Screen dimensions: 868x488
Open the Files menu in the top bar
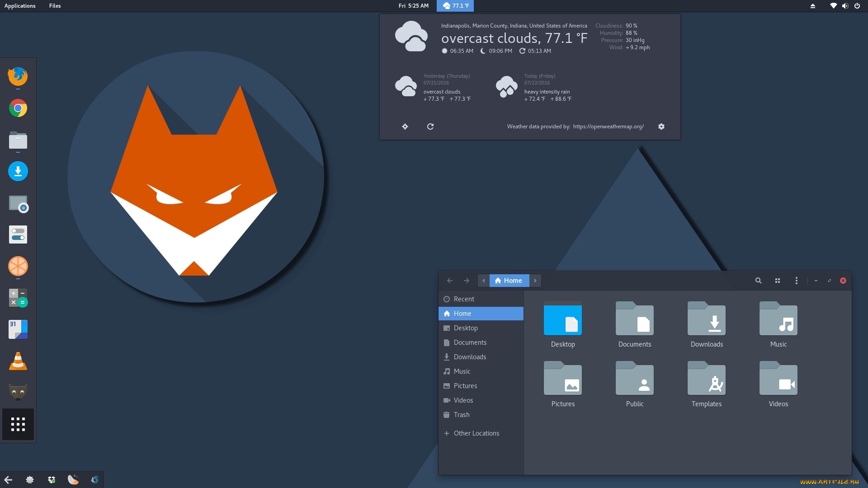[55, 5]
